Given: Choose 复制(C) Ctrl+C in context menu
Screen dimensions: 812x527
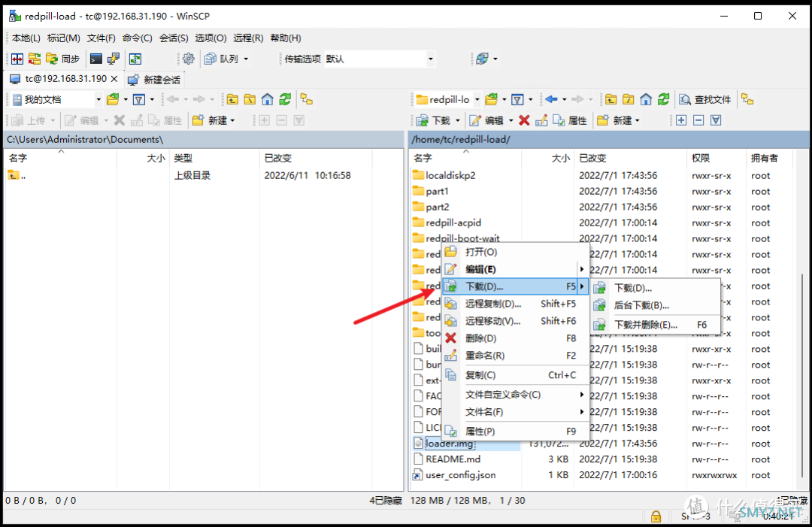Looking at the screenshot, I should tap(516, 375).
